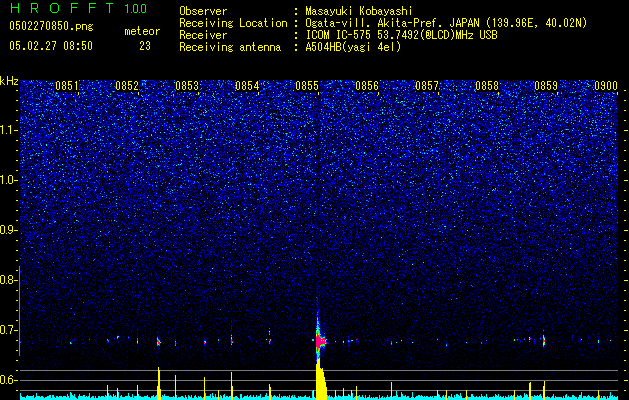Click the 0858 time marker

(487, 86)
